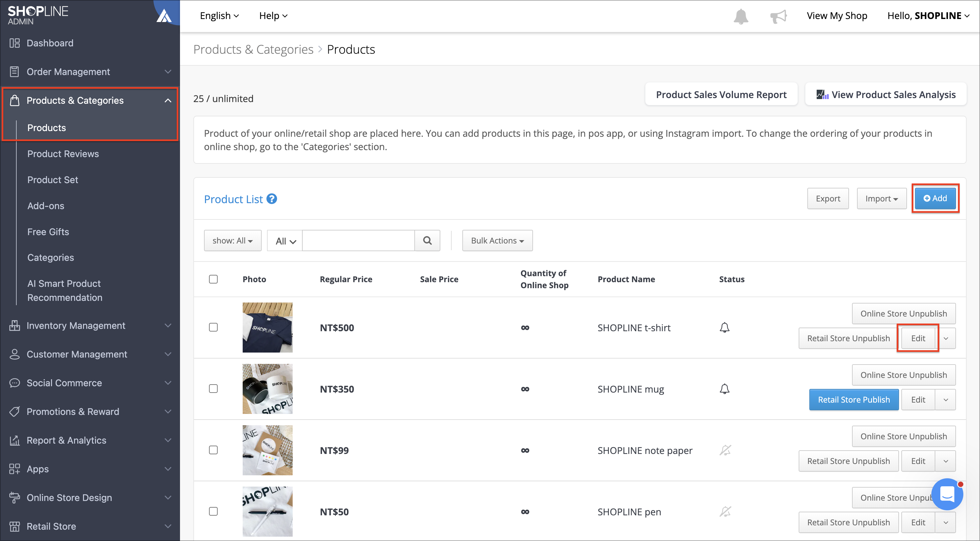Click the Retail Store storefront icon
Viewport: 980px width, 541px height.
(x=14, y=526)
